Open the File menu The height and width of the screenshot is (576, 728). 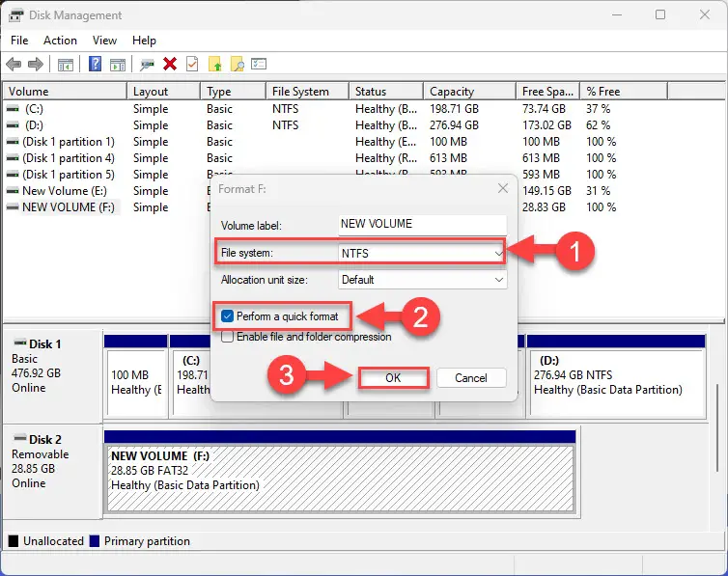[x=19, y=41]
